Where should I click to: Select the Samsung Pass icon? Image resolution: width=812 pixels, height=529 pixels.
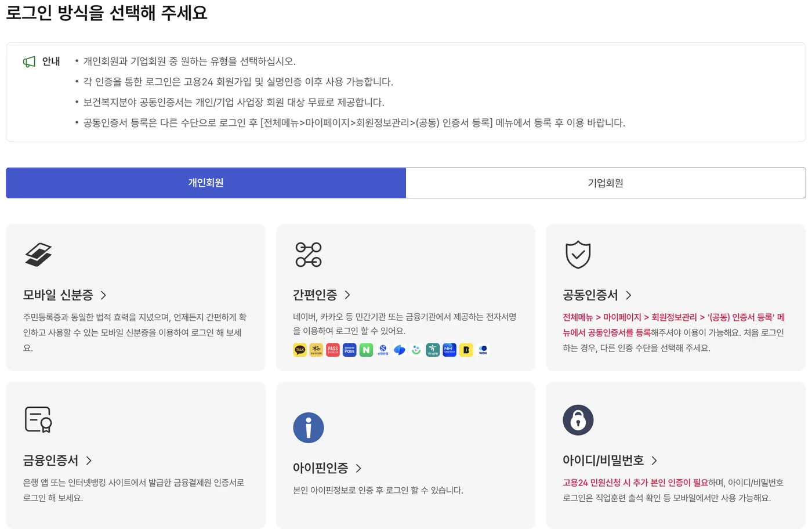click(x=350, y=350)
